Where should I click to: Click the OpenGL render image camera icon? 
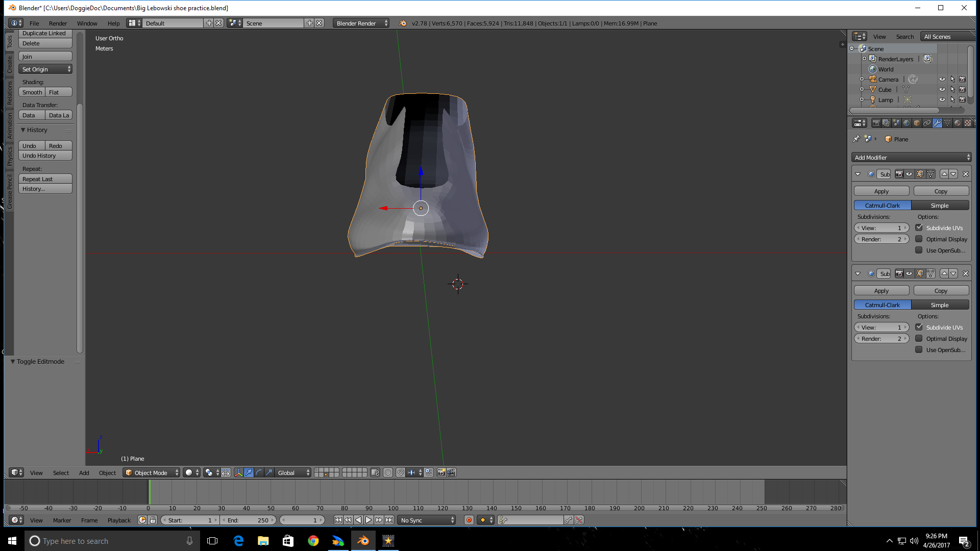(441, 473)
